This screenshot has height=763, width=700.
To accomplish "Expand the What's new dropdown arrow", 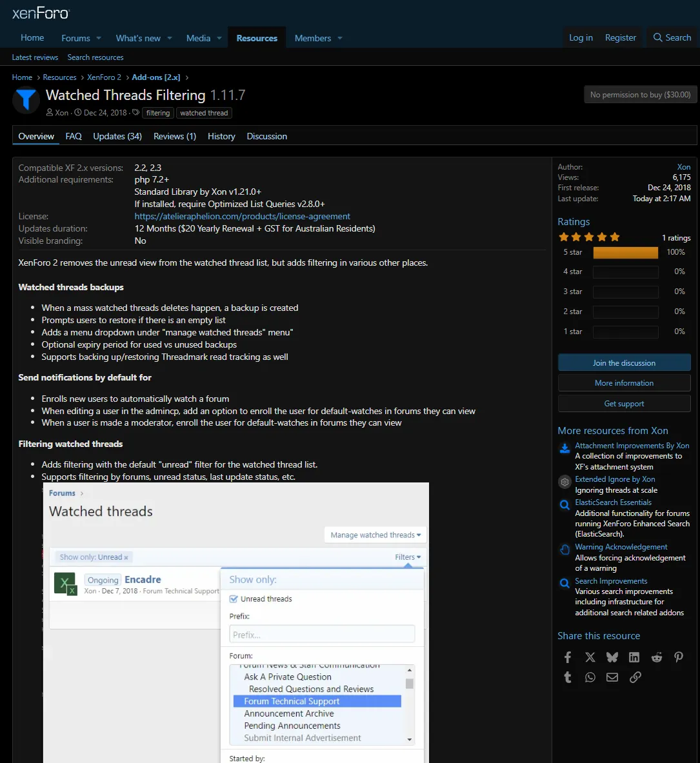I will pos(170,39).
